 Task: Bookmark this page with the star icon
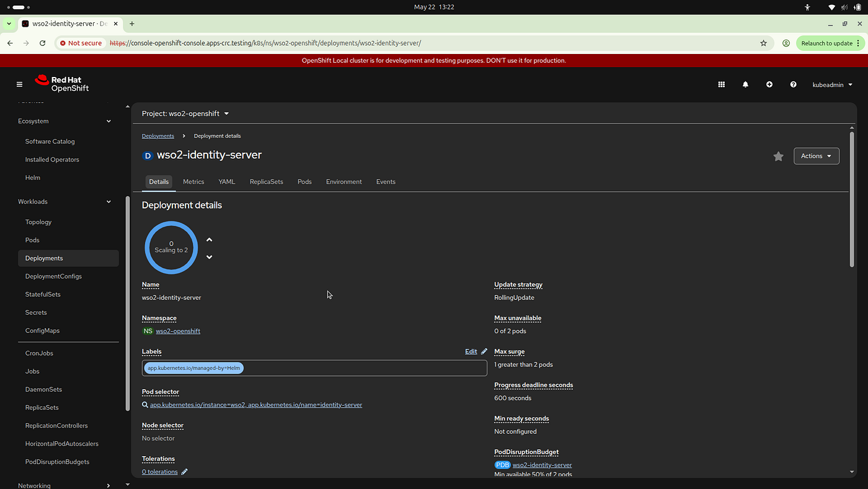(x=763, y=43)
